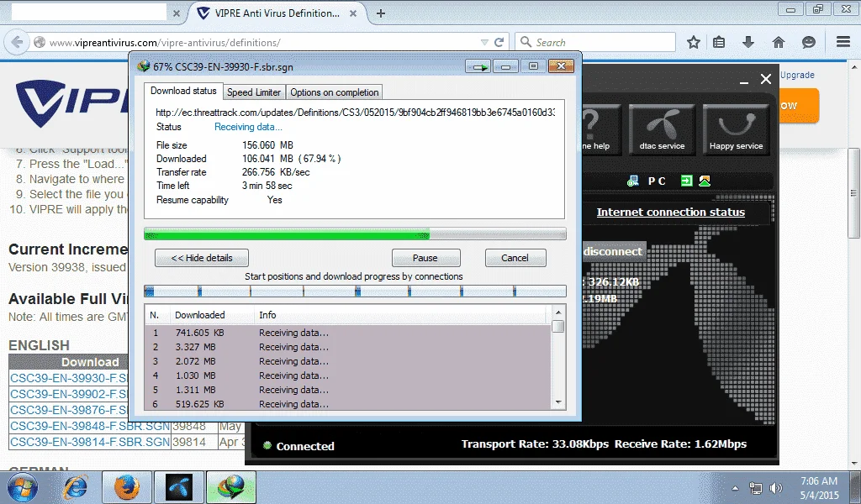
Task: Close the dtac connection window
Action: point(765,79)
